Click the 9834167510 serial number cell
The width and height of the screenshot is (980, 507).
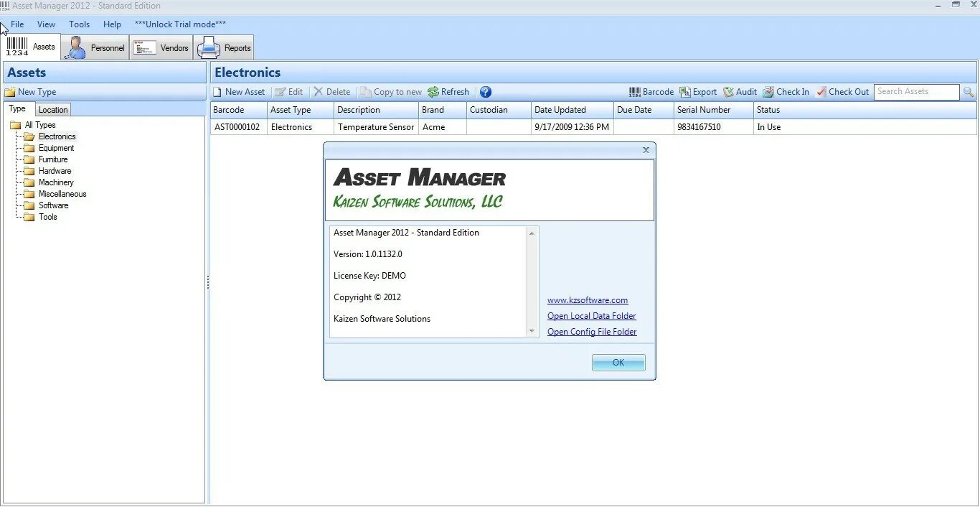[714, 127]
